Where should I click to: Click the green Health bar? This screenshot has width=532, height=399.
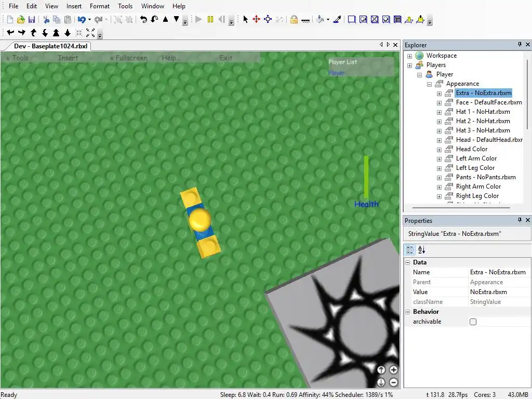(366, 177)
